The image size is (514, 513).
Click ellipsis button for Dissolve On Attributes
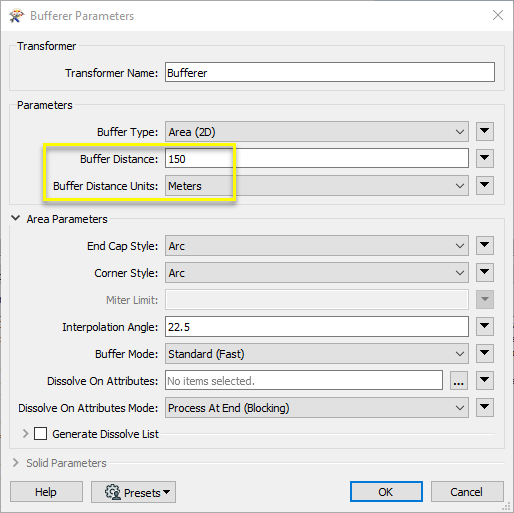pyautogui.click(x=459, y=380)
